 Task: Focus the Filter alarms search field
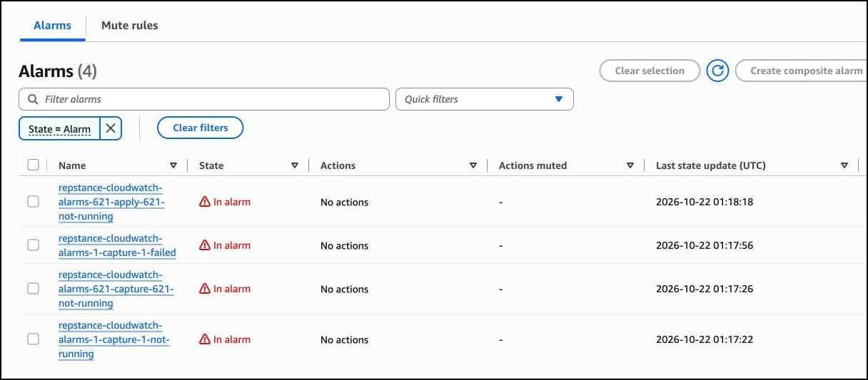pos(204,99)
